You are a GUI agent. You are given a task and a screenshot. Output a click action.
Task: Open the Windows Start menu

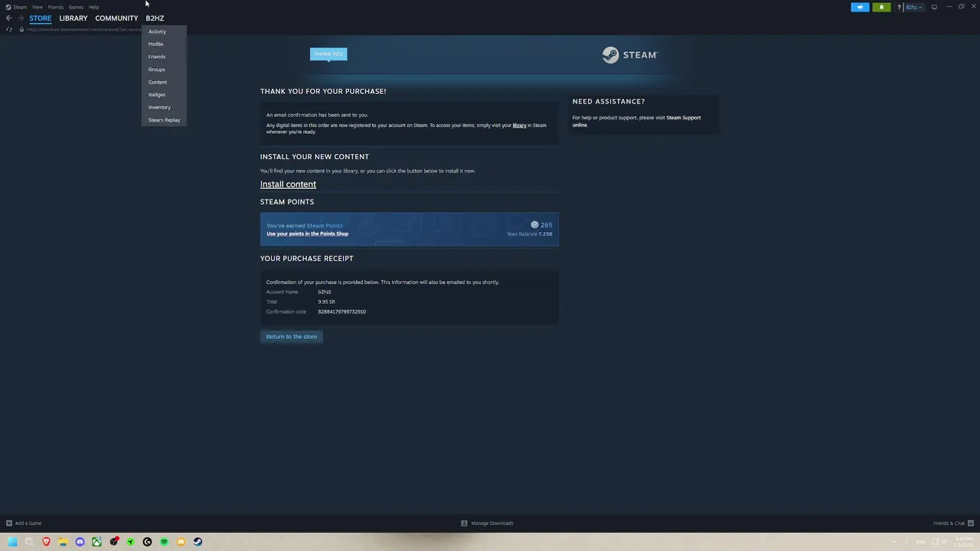pyautogui.click(x=12, y=542)
